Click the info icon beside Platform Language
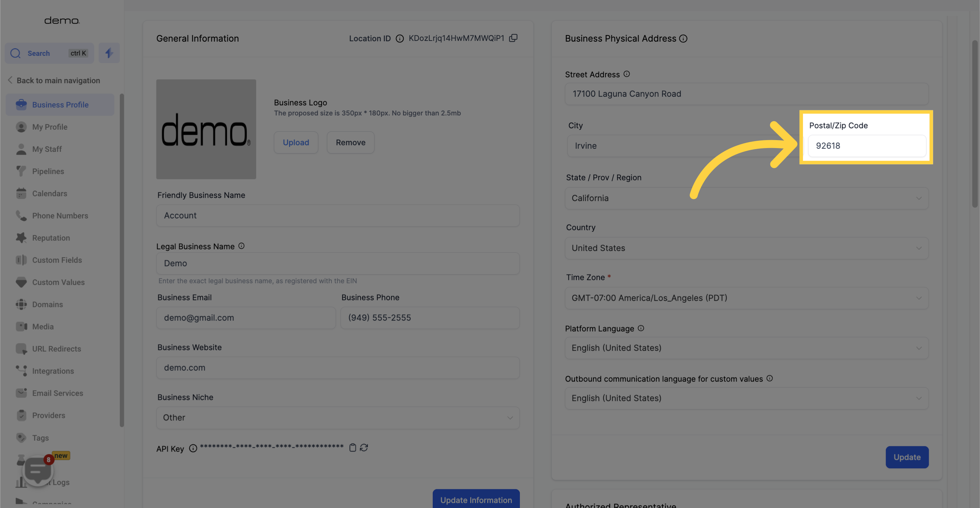 pyautogui.click(x=641, y=328)
